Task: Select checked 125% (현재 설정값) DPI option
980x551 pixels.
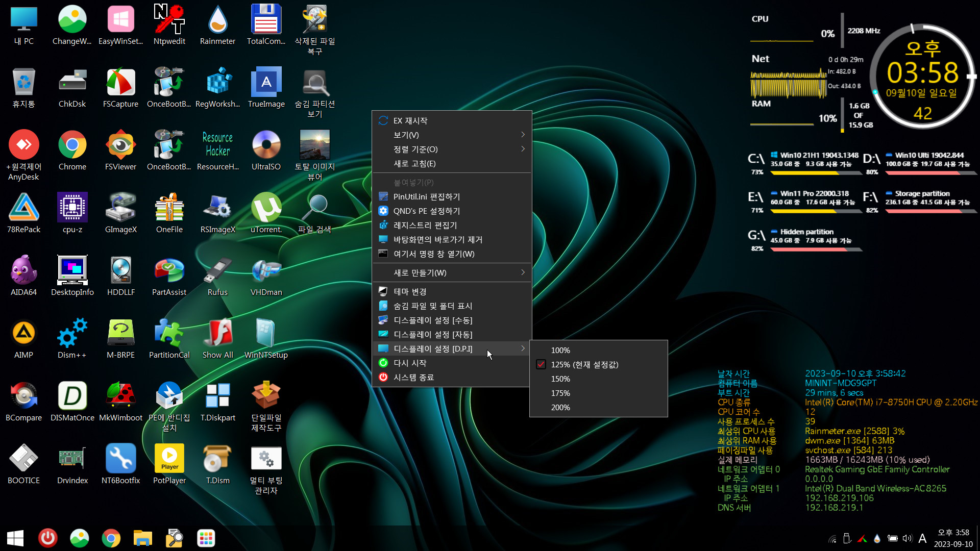Action: tap(599, 364)
